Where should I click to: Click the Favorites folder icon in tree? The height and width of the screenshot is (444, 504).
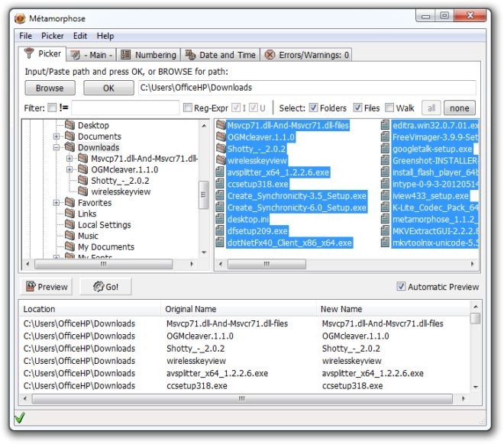pos(69,203)
